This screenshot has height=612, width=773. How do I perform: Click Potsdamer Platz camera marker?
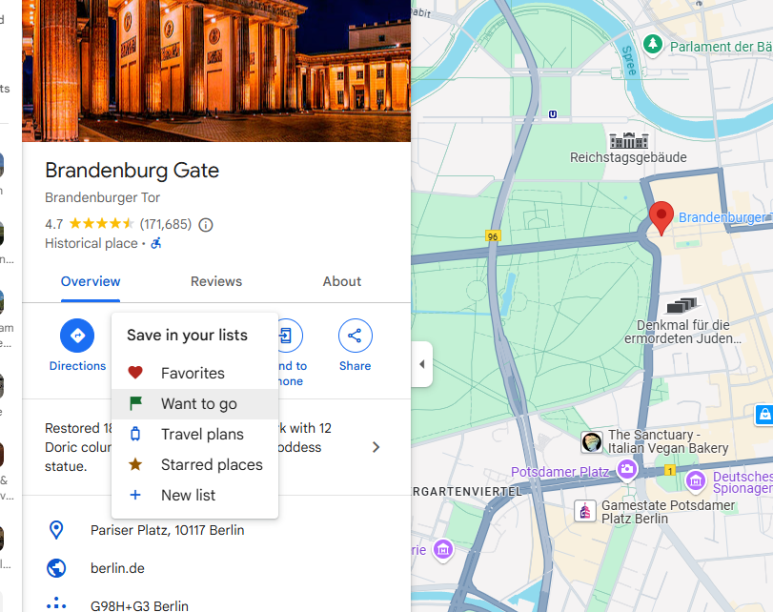(x=627, y=468)
